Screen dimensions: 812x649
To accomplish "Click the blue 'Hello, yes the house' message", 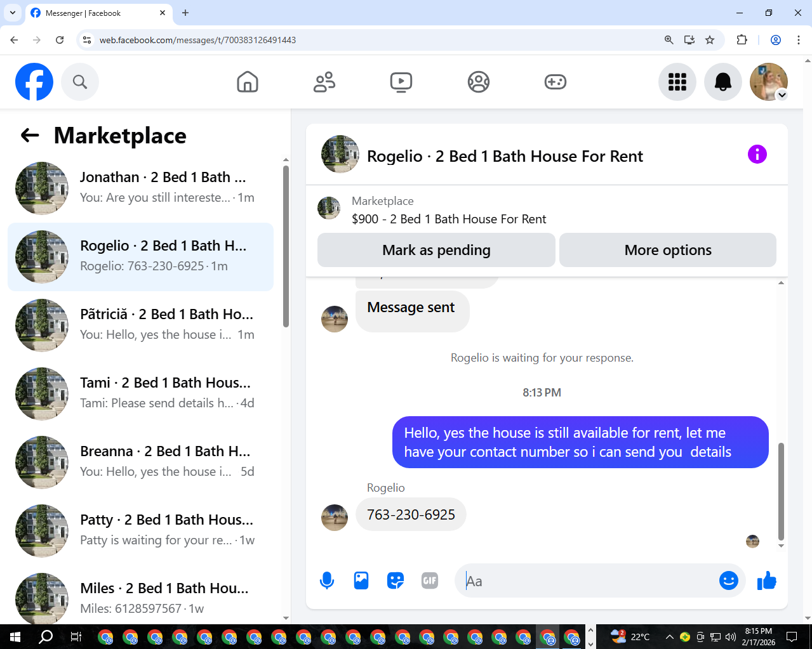I will click(580, 442).
